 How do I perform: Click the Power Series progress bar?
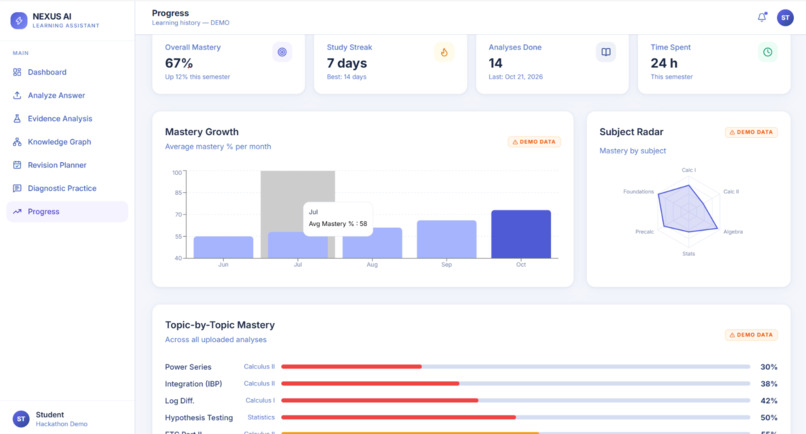[x=516, y=367]
